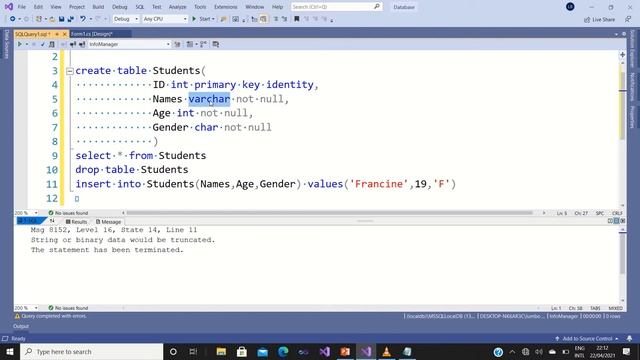The image size is (640, 360).
Task: Click the Save All icon
Action: point(70,19)
